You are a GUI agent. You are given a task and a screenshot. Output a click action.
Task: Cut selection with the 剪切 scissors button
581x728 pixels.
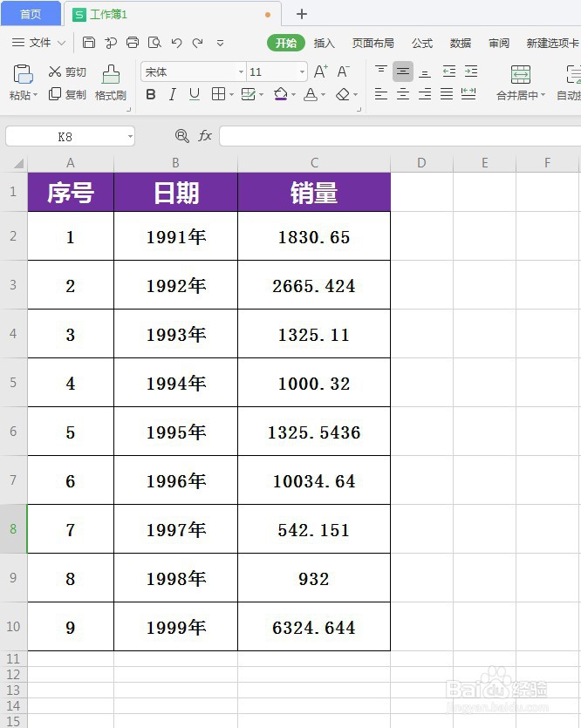point(67,71)
